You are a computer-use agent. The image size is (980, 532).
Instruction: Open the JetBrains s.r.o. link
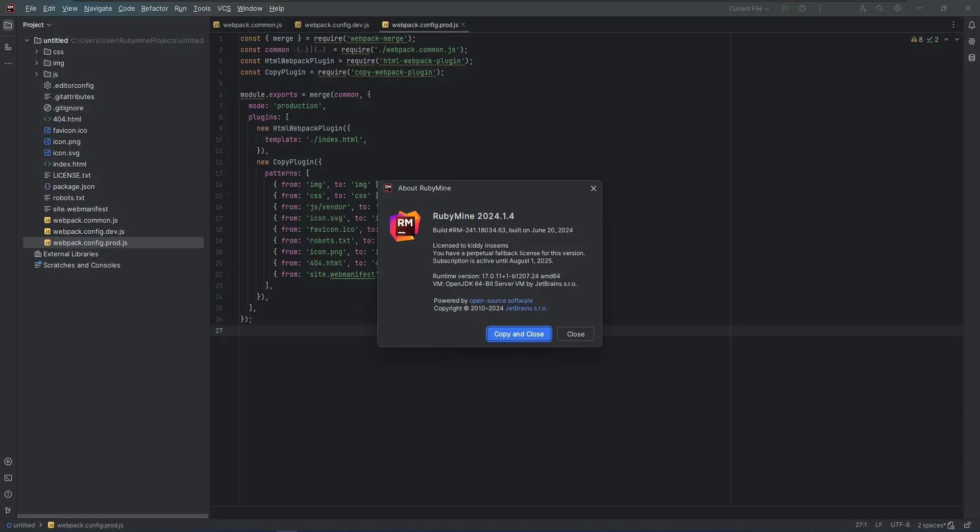click(x=526, y=308)
